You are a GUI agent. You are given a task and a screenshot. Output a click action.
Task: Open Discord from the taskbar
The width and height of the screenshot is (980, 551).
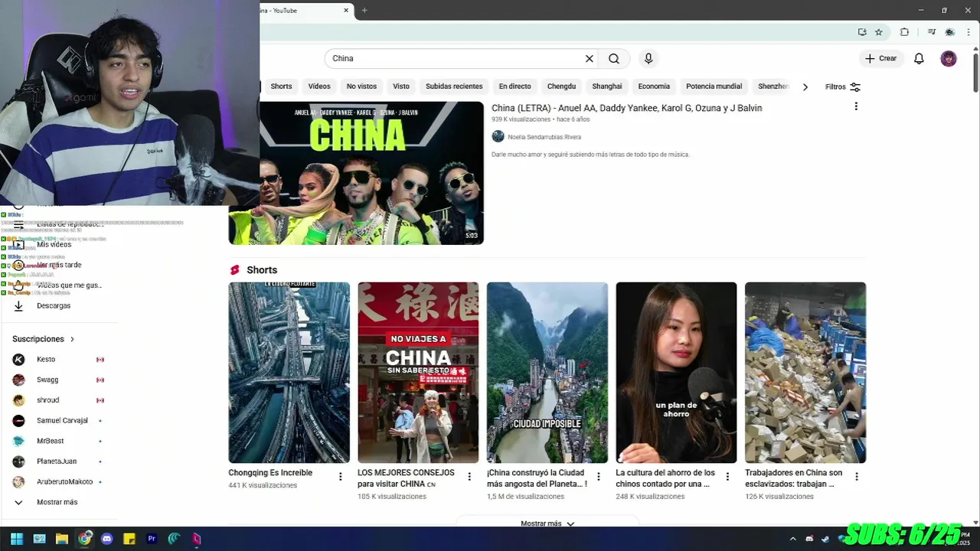[106, 539]
